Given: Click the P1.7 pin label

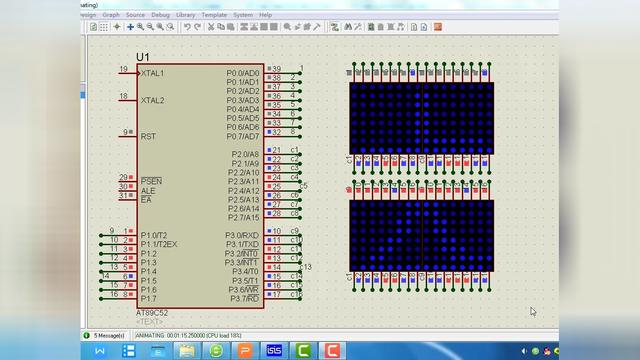Looking at the screenshot, I should [149, 298].
